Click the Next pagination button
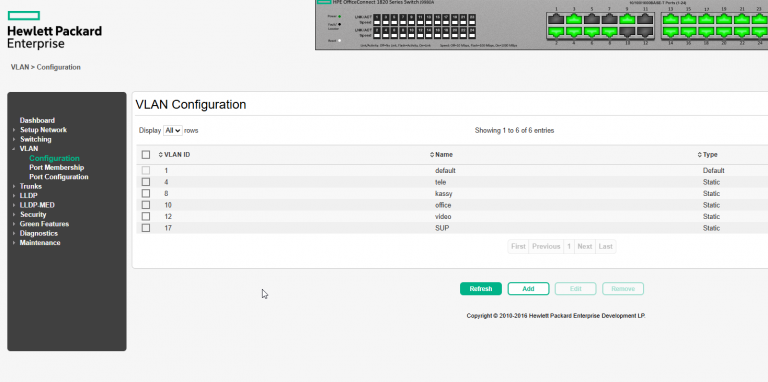768x382 pixels. 585,246
